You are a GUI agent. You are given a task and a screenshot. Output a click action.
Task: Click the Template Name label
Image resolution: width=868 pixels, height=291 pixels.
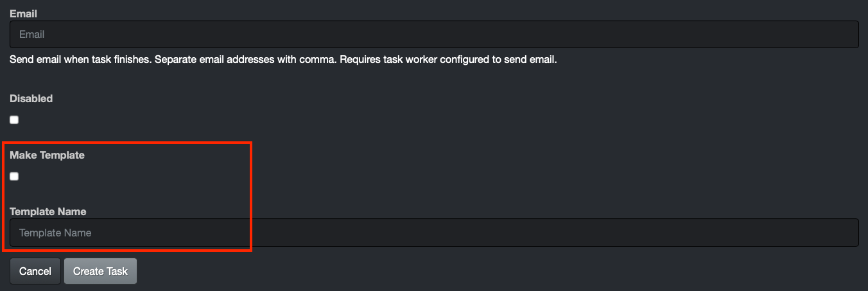coord(48,211)
